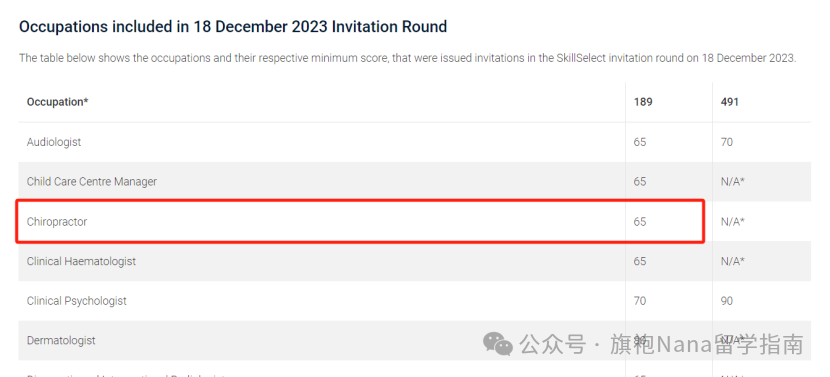
Task: Click Clinical Psychologist's 189 score of 70
Action: (639, 301)
